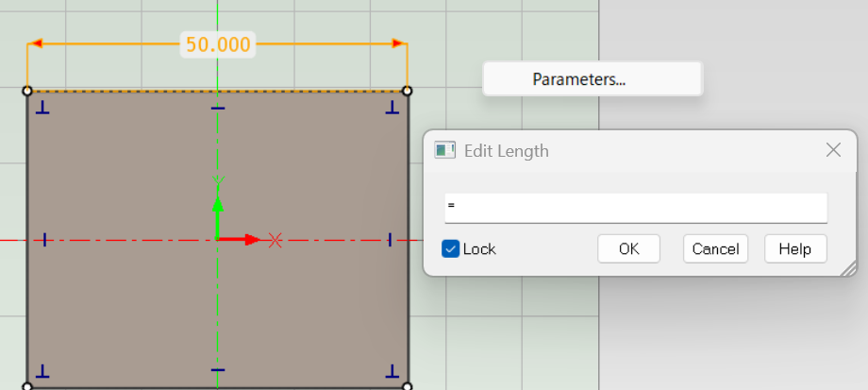The image size is (868, 390).
Task: Select the bottom-left perpendicular constraint symbol
Action: point(42,369)
